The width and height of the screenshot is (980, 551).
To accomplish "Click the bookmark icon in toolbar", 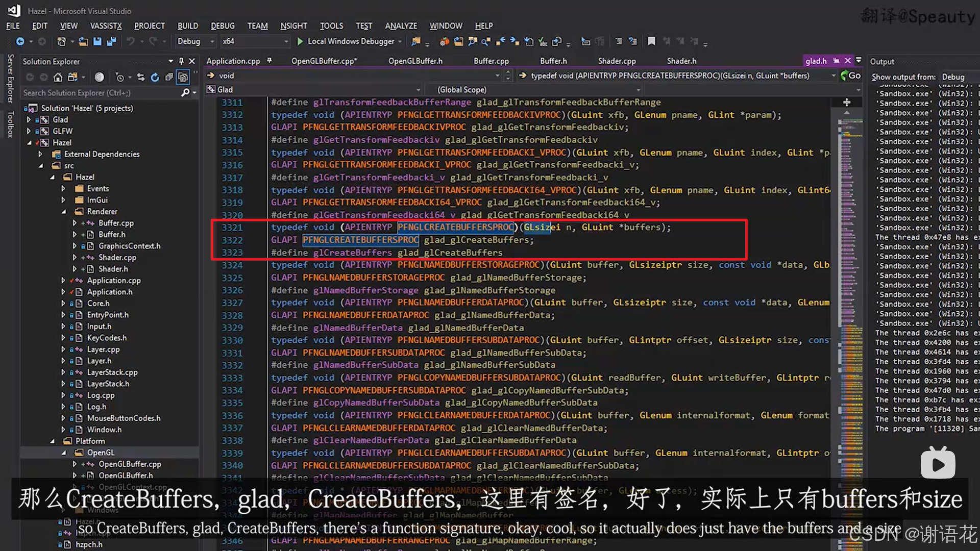I will (651, 41).
